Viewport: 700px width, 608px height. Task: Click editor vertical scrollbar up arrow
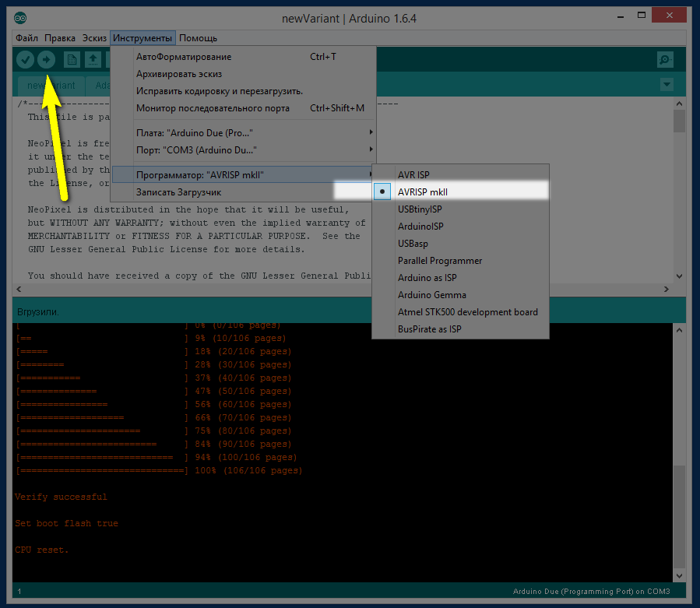click(x=679, y=104)
